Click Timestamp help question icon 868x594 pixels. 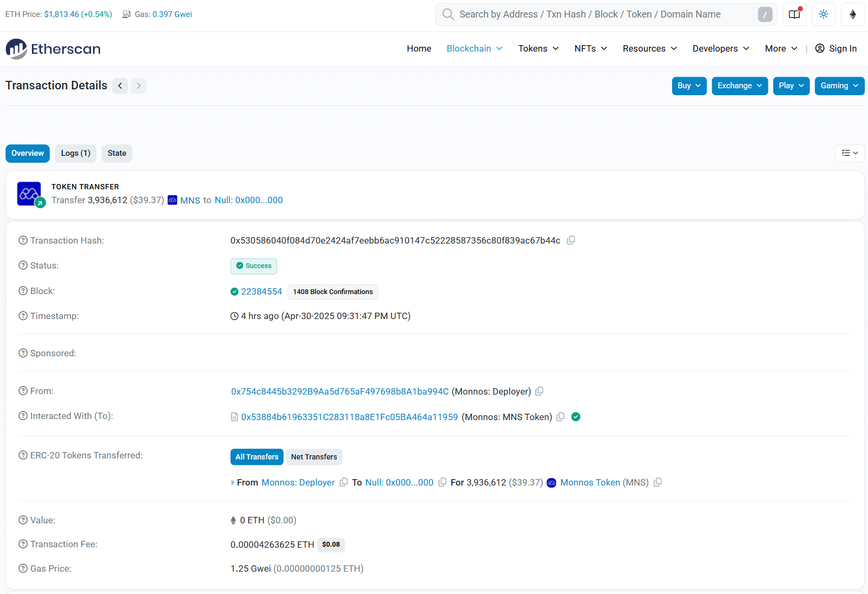tap(23, 316)
